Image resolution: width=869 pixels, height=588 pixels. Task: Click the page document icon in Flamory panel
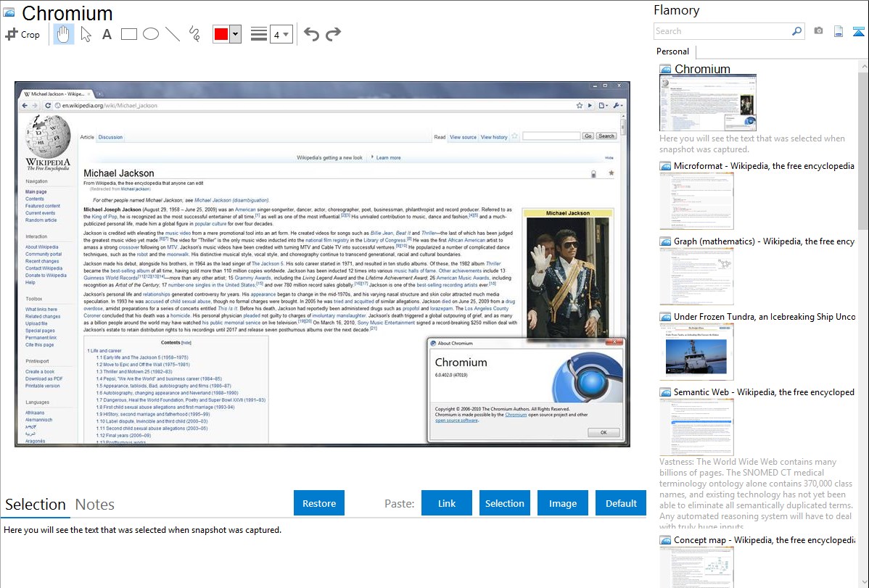[x=839, y=32]
